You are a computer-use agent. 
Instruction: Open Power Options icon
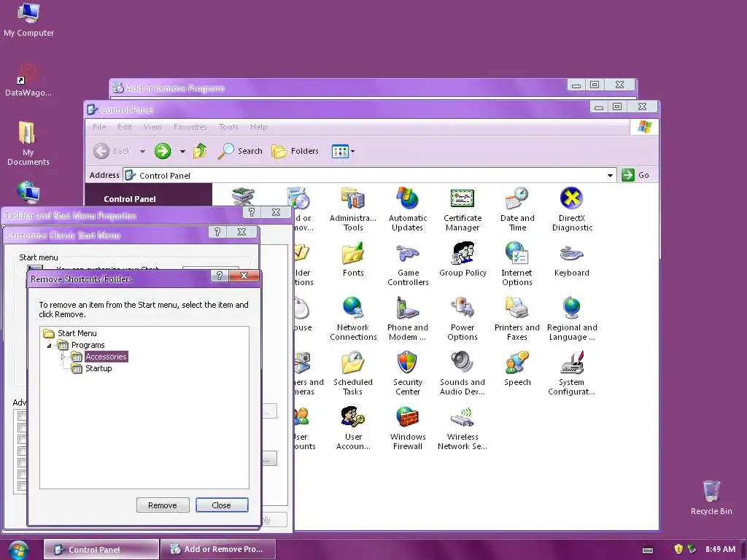pos(462,319)
